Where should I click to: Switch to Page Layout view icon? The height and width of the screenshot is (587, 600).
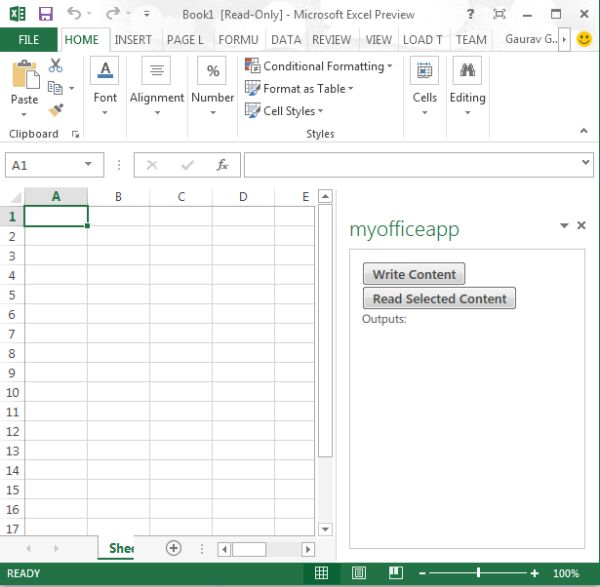[359, 573]
